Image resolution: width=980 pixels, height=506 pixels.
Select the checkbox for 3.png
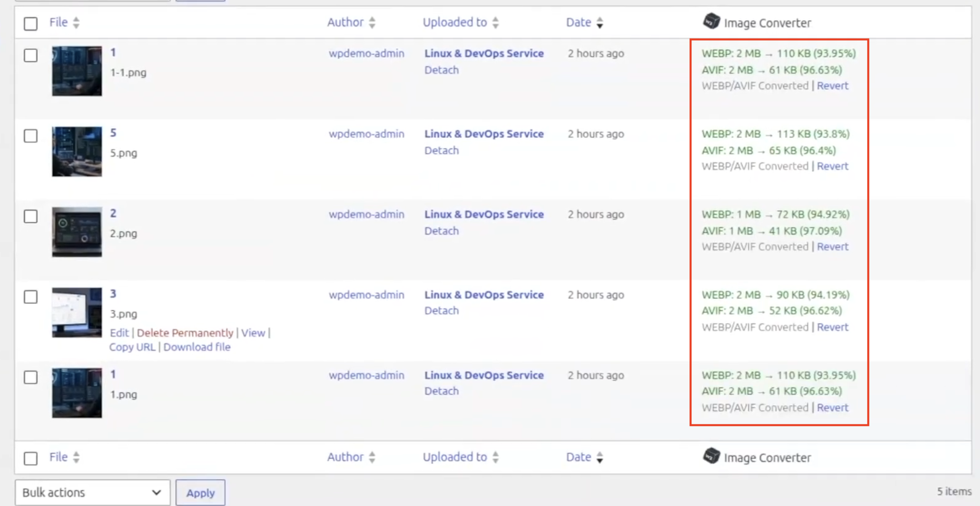[31, 296]
